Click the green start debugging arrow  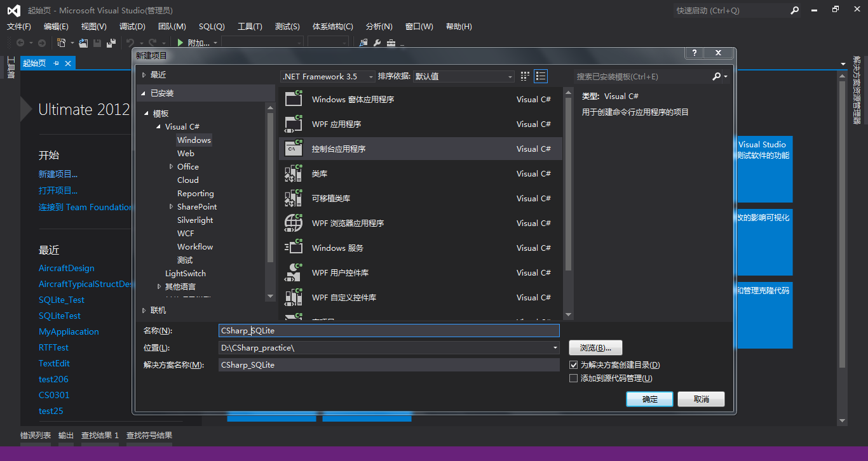click(x=180, y=43)
